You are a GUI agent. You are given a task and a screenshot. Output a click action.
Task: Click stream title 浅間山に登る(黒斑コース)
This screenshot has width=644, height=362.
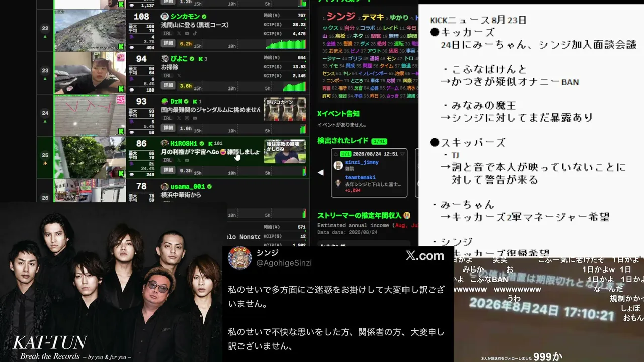pos(195,25)
